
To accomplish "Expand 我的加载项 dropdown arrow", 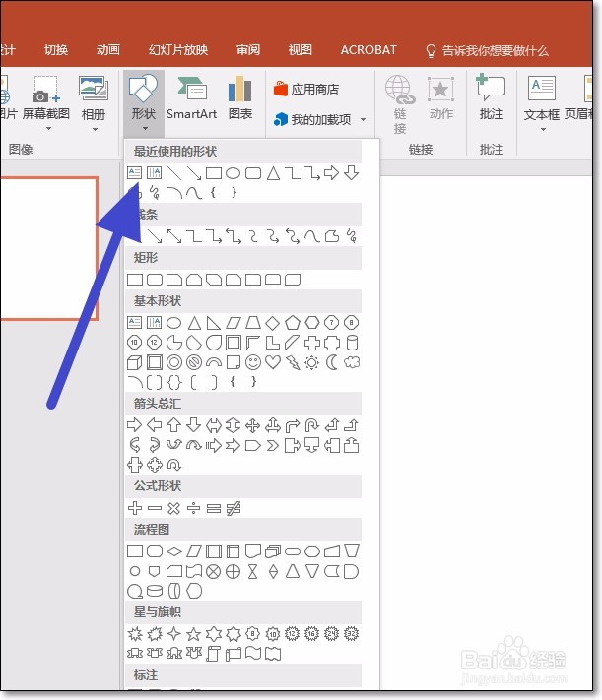I will pyautogui.click(x=363, y=119).
